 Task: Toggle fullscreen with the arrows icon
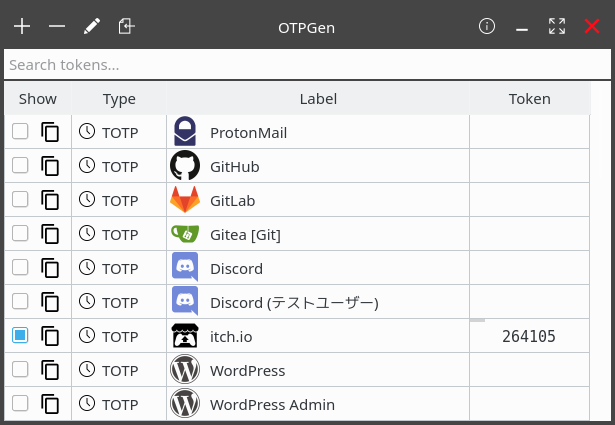[557, 27]
